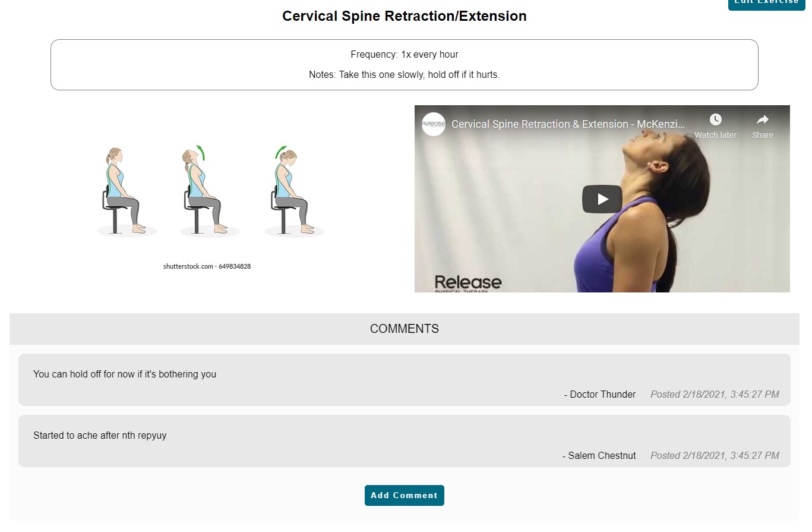Open the Release channel avatar icon
The width and height of the screenshot is (812, 532).
[434, 124]
